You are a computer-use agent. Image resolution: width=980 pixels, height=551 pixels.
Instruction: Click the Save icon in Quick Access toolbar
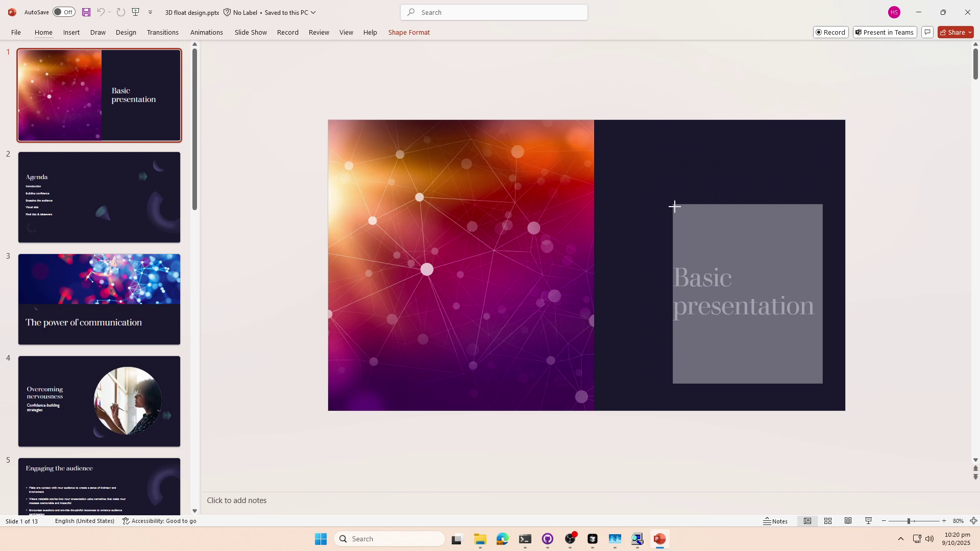[86, 12]
